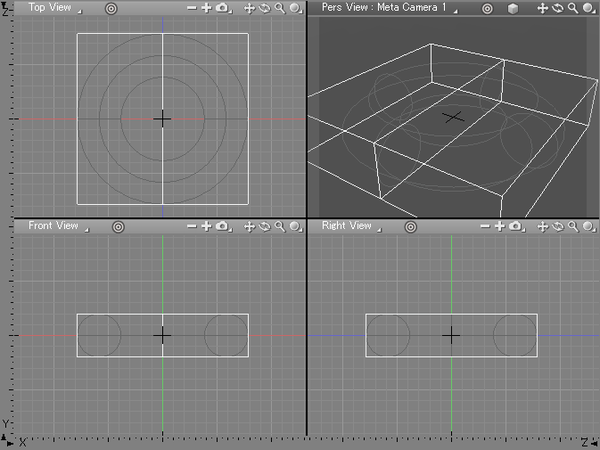Image resolution: width=600 pixels, height=450 pixels.
Task: Click the cube icon in Pers View header
Action: pyautogui.click(x=512, y=9)
